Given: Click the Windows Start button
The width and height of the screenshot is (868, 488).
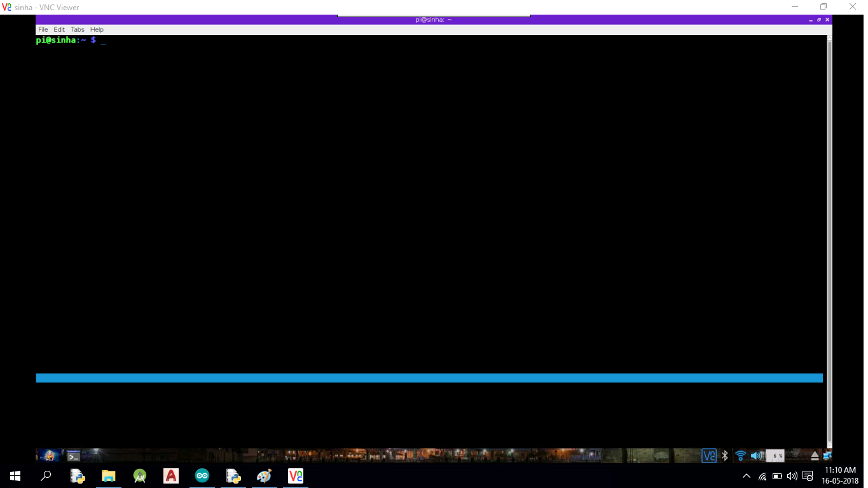Looking at the screenshot, I should 14,476.
